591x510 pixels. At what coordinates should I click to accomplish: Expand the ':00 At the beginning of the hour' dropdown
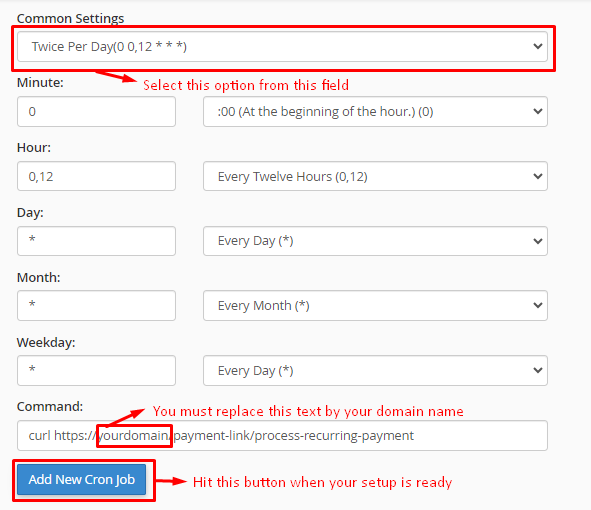point(375,112)
